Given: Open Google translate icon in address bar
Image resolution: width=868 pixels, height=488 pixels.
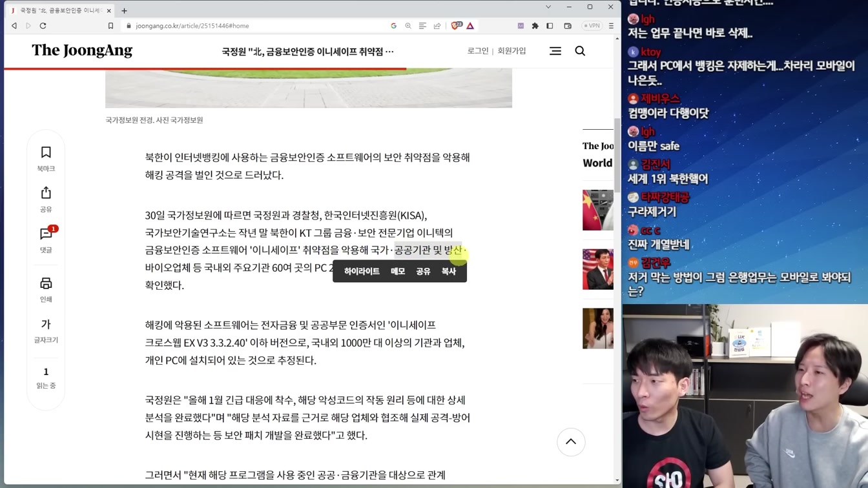Looking at the screenshot, I should click(x=393, y=26).
